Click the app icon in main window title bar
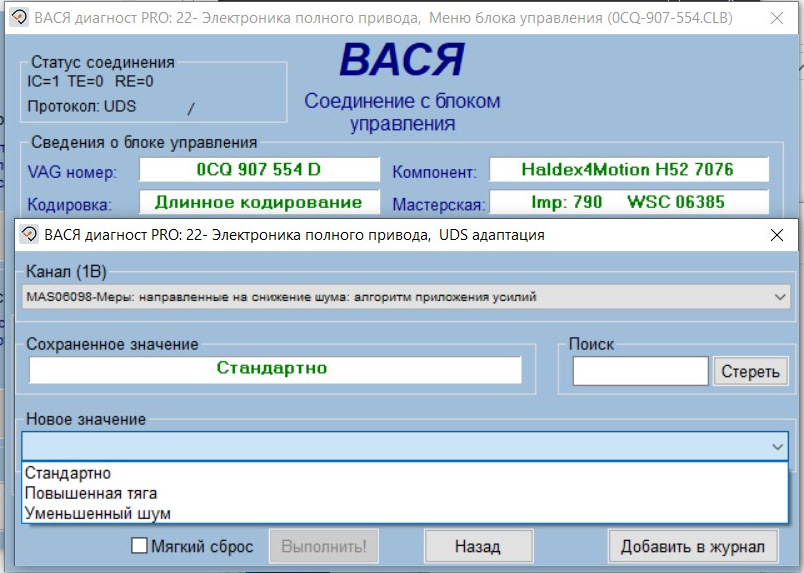Image resolution: width=804 pixels, height=573 pixels. coord(19,18)
